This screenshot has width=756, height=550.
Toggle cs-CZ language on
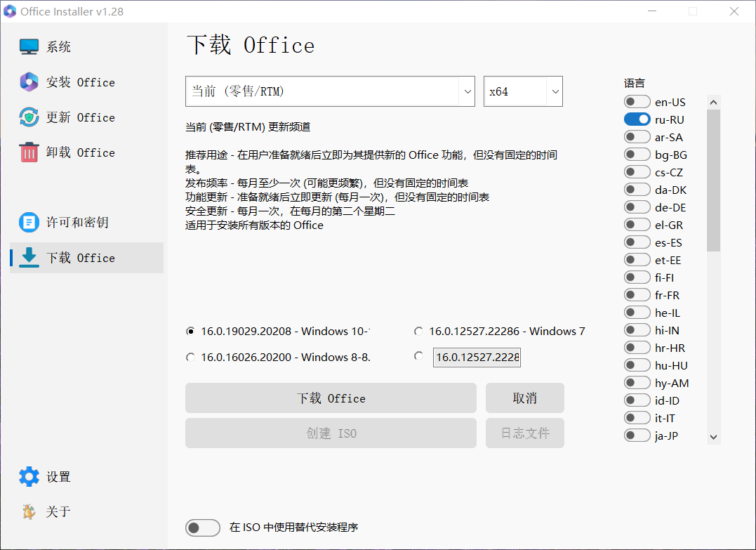point(637,172)
